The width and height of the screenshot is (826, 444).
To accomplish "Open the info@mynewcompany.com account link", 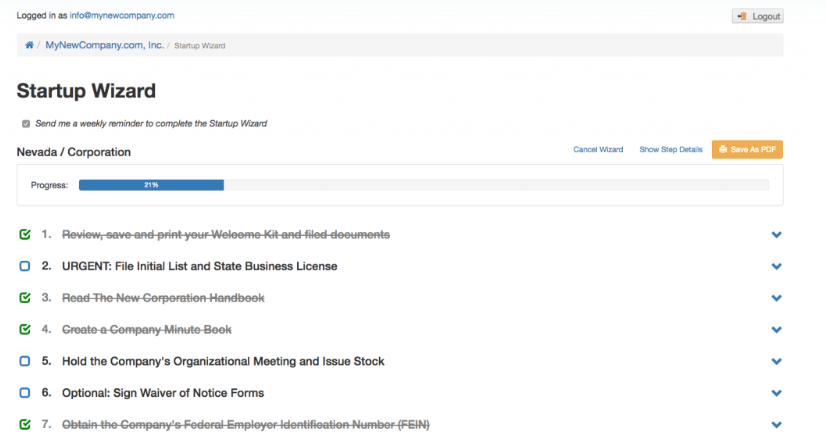I will click(122, 15).
